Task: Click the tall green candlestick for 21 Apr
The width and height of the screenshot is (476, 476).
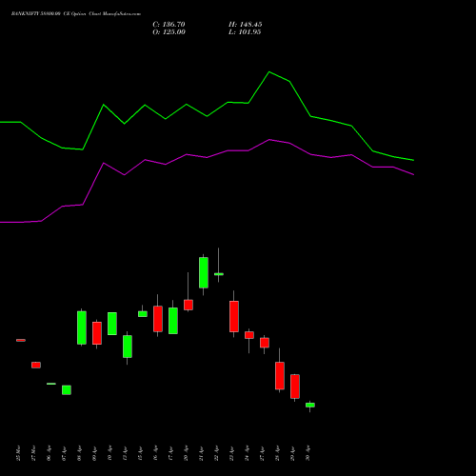Action: tap(204, 272)
